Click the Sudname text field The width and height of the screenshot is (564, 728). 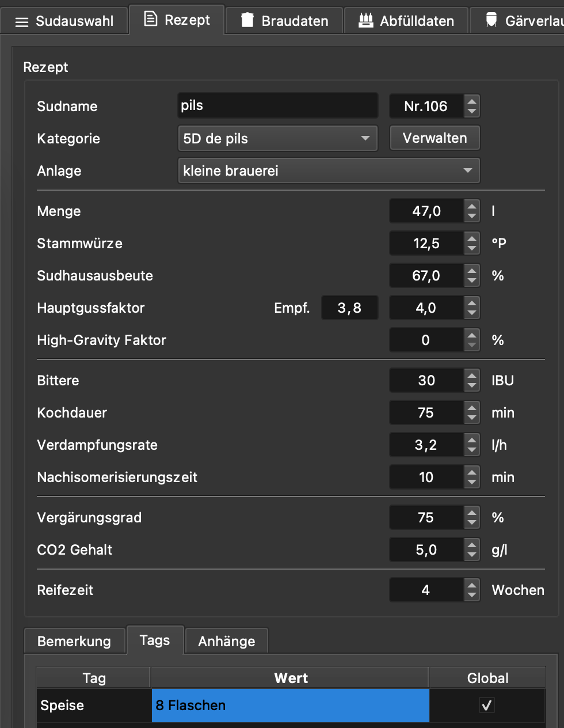click(x=277, y=106)
